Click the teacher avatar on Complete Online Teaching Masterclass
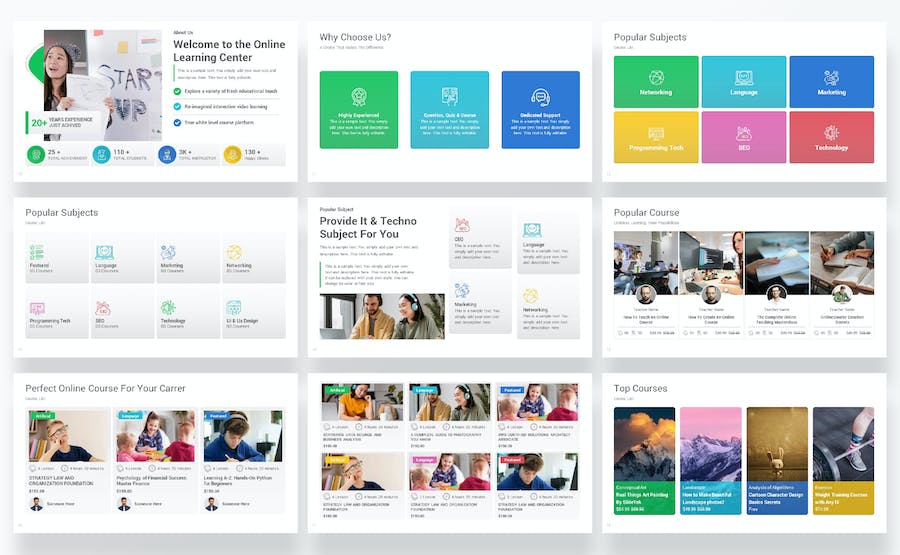 point(777,294)
